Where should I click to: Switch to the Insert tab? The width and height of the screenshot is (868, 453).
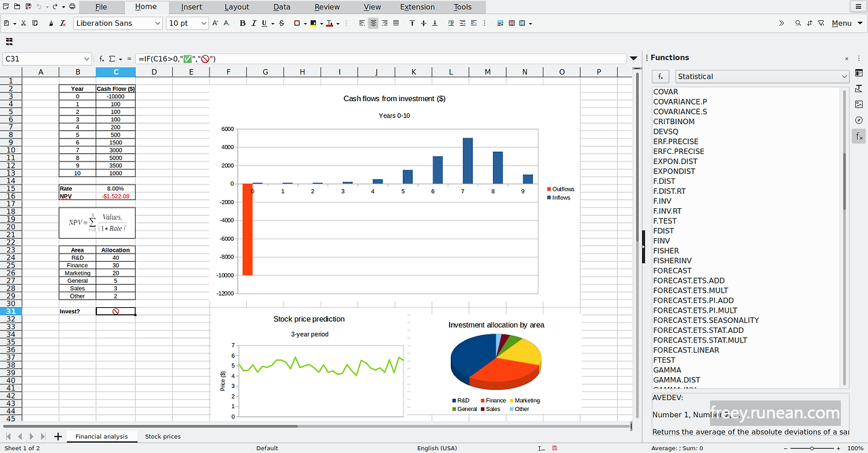(191, 7)
